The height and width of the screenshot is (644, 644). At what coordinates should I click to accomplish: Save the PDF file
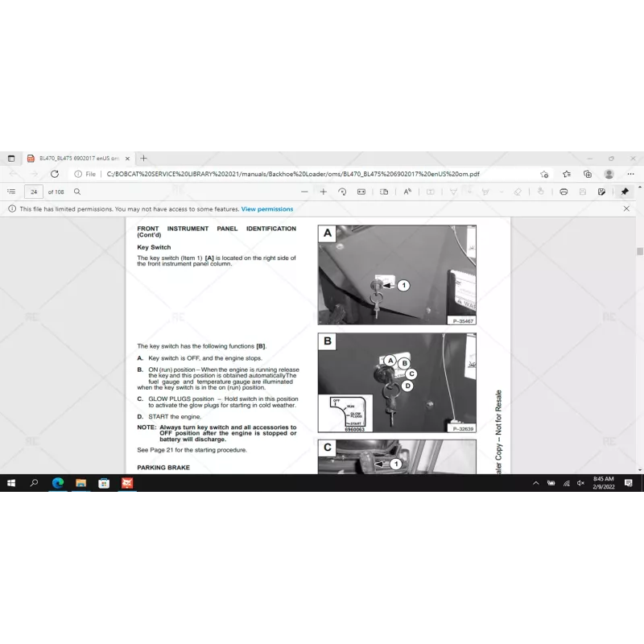[582, 192]
